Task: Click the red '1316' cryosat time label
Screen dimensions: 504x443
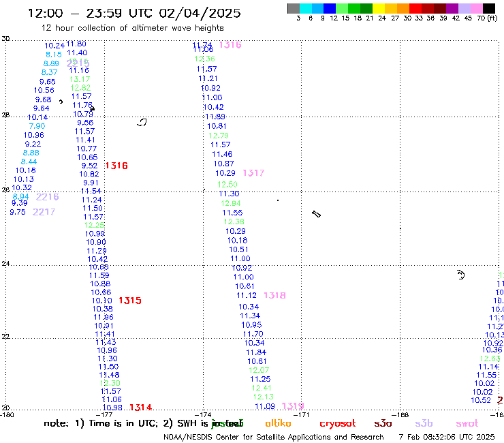Action: click(x=116, y=166)
